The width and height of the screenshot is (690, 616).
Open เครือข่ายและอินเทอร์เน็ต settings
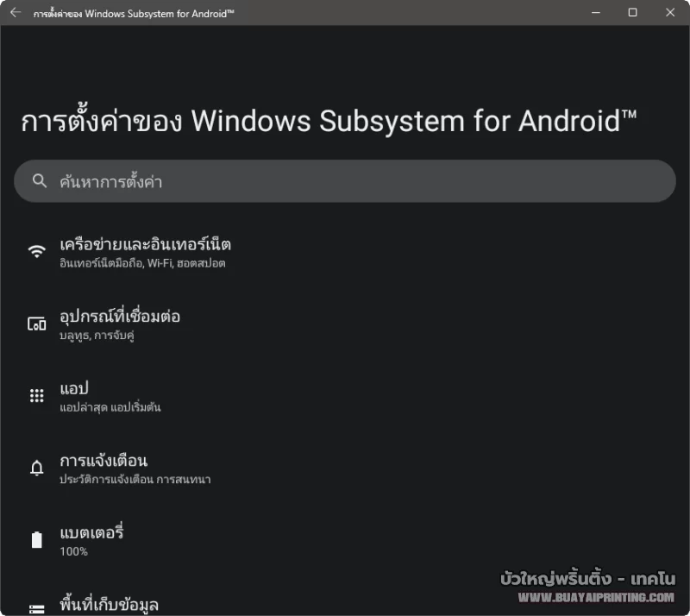point(145,244)
